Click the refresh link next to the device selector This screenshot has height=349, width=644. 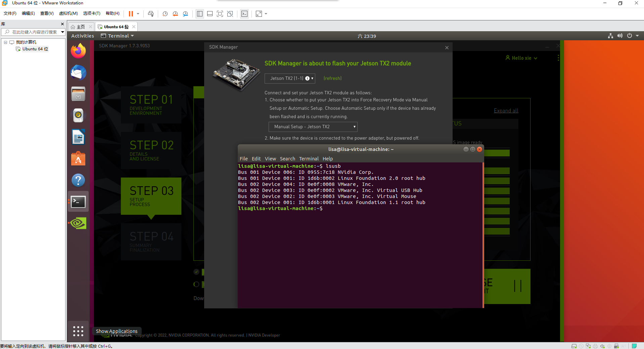(x=332, y=78)
